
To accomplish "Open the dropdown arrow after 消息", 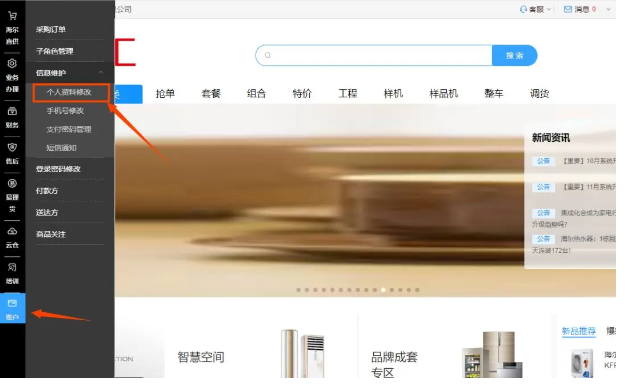I will coord(608,9).
